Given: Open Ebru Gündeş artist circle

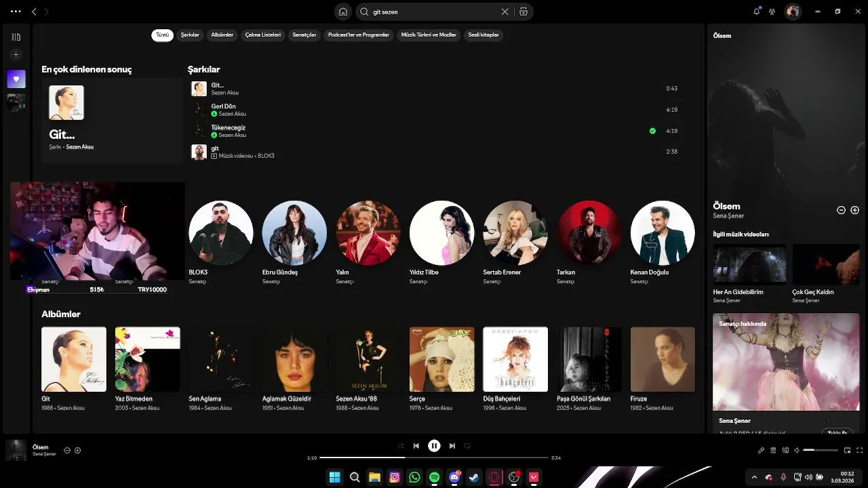Looking at the screenshot, I should point(294,232).
